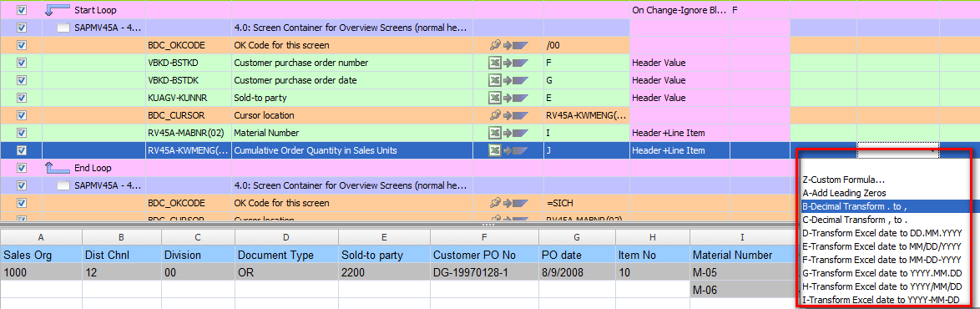Click the mapped column value G in the VBKD-BSTDK row
Image resolution: width=980 pixels, height=309 pixels.
point(549,80)
